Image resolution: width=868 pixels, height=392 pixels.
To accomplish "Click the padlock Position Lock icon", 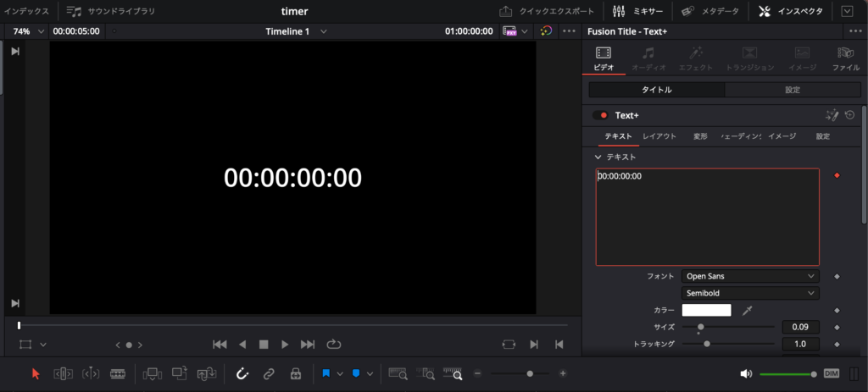I will (x=295, y=373).
